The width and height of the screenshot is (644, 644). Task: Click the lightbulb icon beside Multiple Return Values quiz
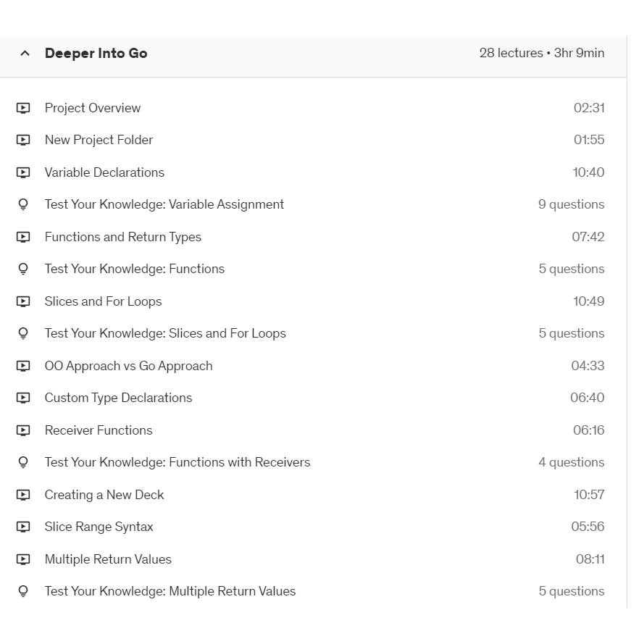(23, 592)
